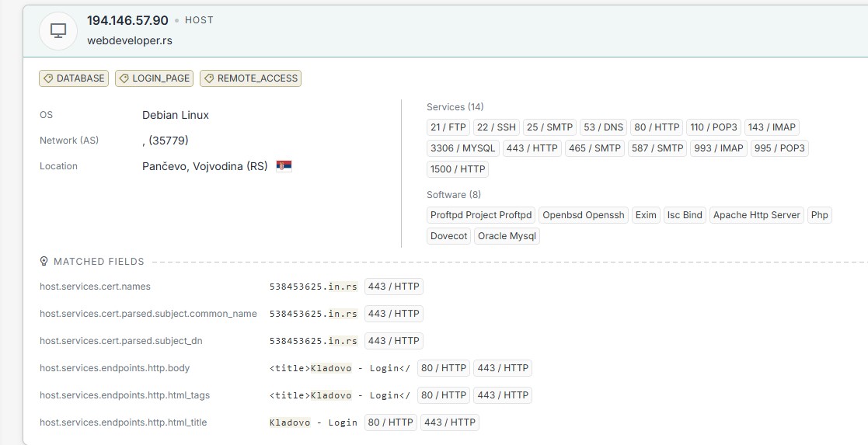
Task: Click the 110 / POP3 service chip
Action: tap(713, 127)
